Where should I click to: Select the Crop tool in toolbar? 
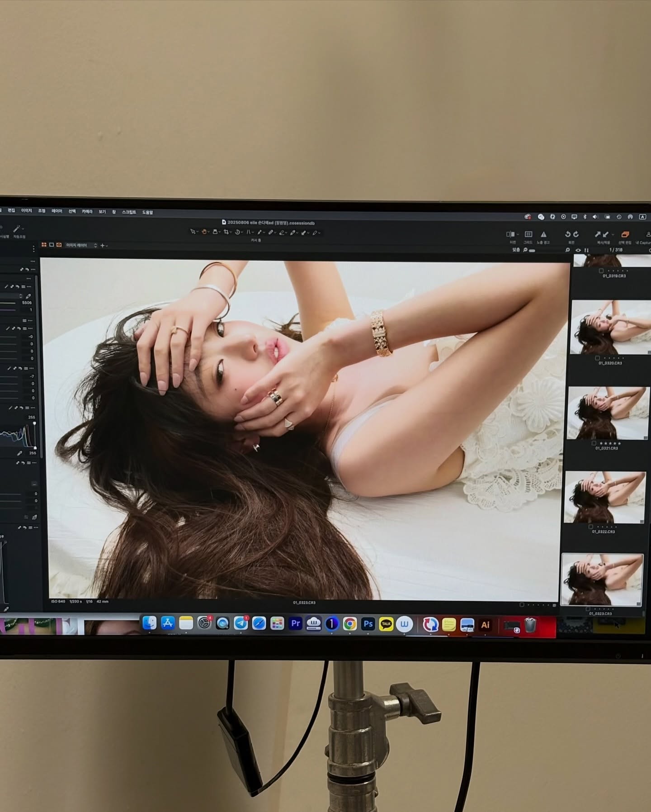coord(226,232)
